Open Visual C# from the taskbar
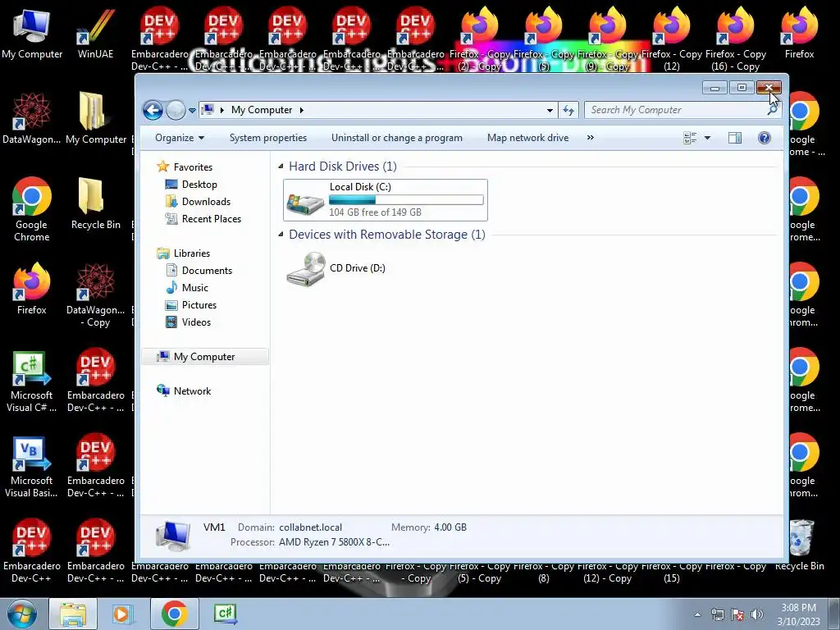 [225, 614]
